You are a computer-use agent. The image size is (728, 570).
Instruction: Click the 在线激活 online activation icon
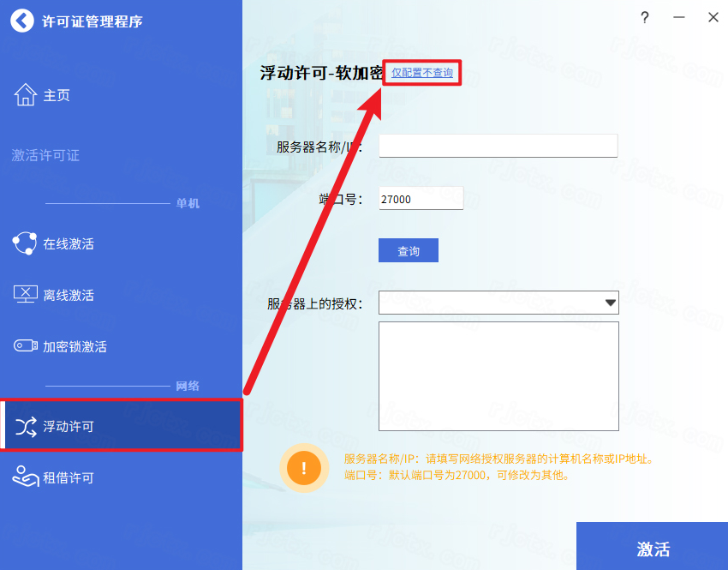tap(25, 243)
